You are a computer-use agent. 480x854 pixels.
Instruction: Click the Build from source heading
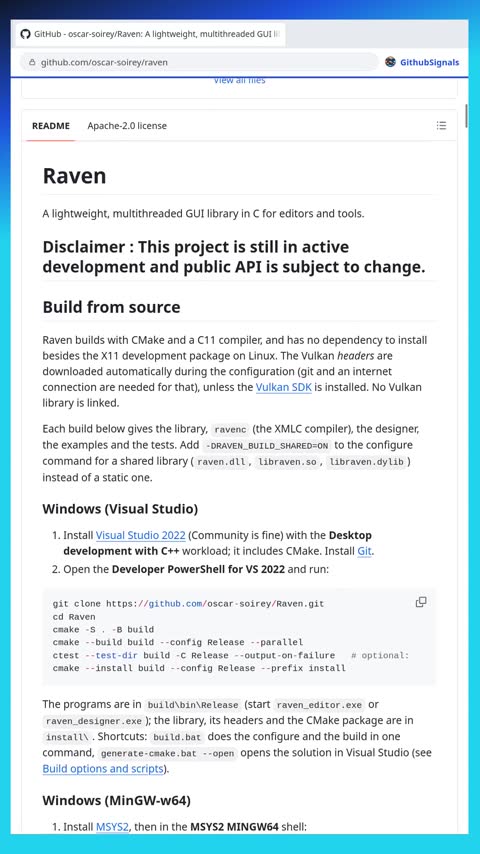point(111,307)
